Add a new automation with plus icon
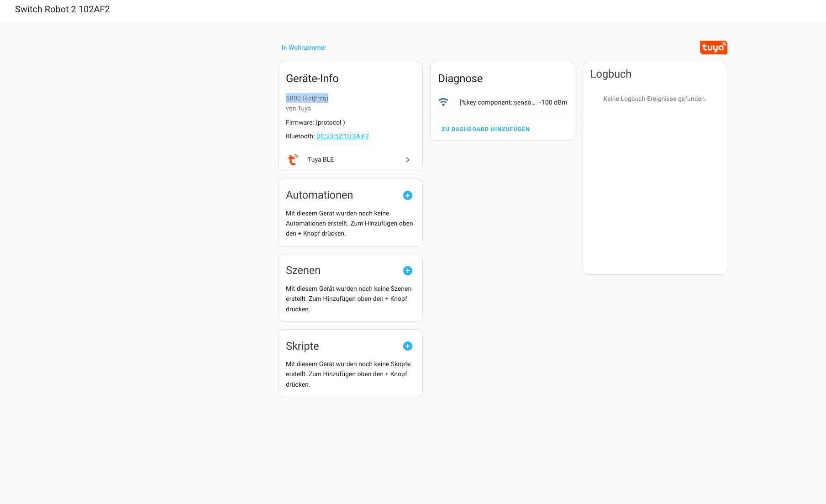The image size is (826, 504). (408, 195)
